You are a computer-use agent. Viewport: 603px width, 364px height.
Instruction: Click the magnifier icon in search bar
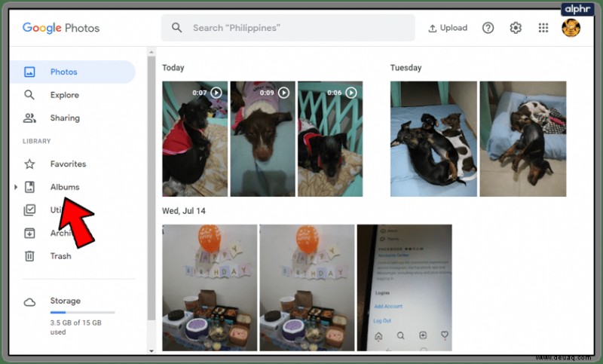coord(176,28)
